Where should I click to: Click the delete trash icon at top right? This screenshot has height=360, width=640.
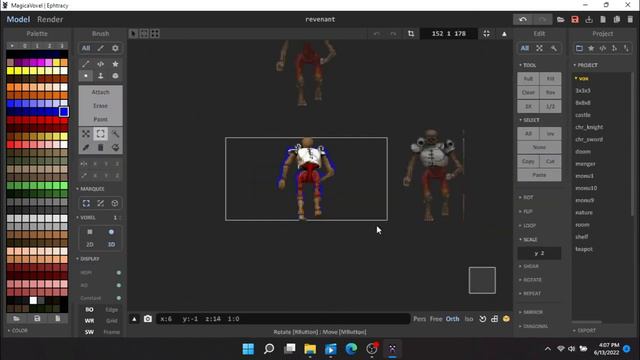pos(630,20)
